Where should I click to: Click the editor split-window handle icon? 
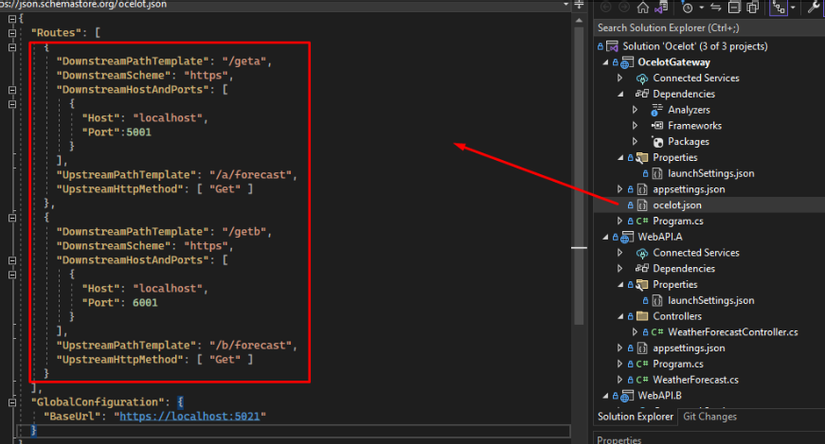pos(579,5)
